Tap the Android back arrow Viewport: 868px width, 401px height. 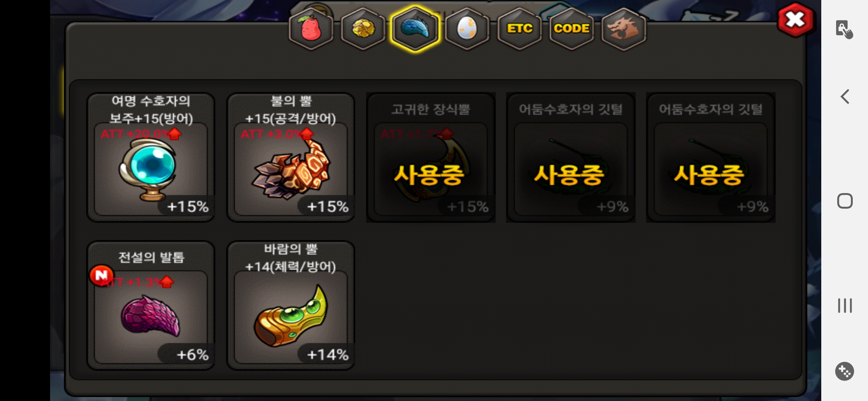(845, 97)
